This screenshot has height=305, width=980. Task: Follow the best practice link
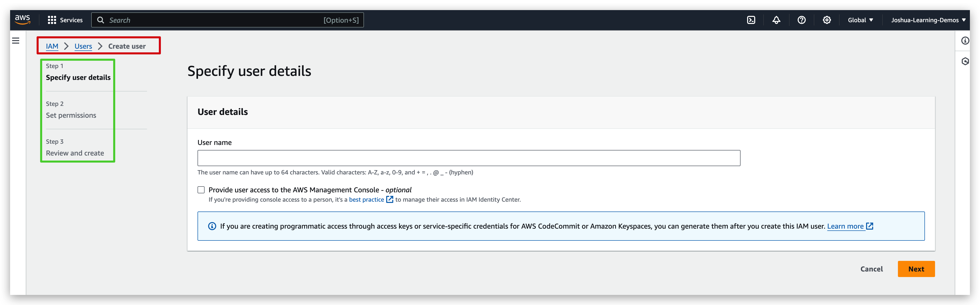pyautogui.click(x=366, y=199)
